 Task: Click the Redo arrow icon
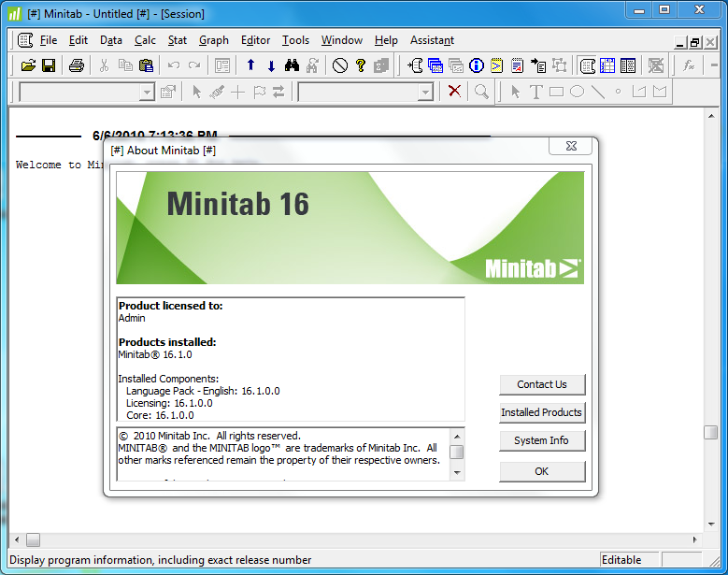point(194,65)
